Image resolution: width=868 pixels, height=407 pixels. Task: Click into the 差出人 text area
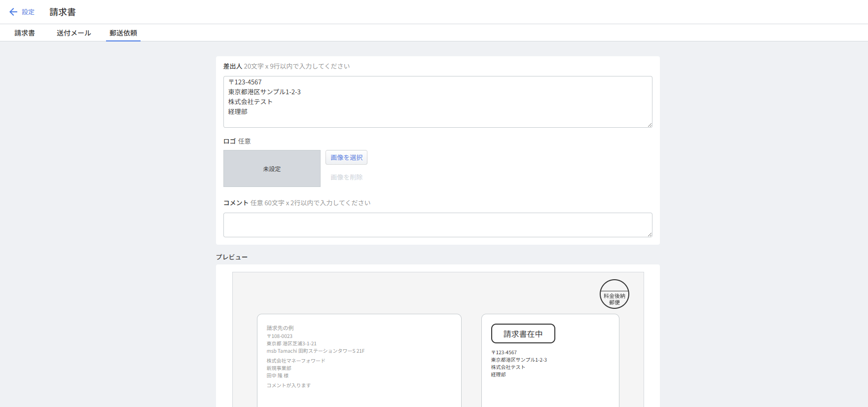point(437,102)
